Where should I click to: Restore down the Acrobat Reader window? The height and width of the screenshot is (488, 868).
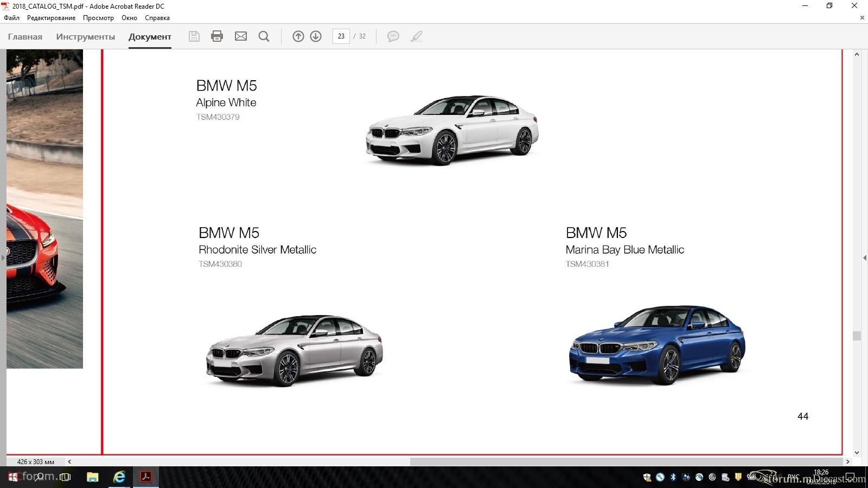829,6
